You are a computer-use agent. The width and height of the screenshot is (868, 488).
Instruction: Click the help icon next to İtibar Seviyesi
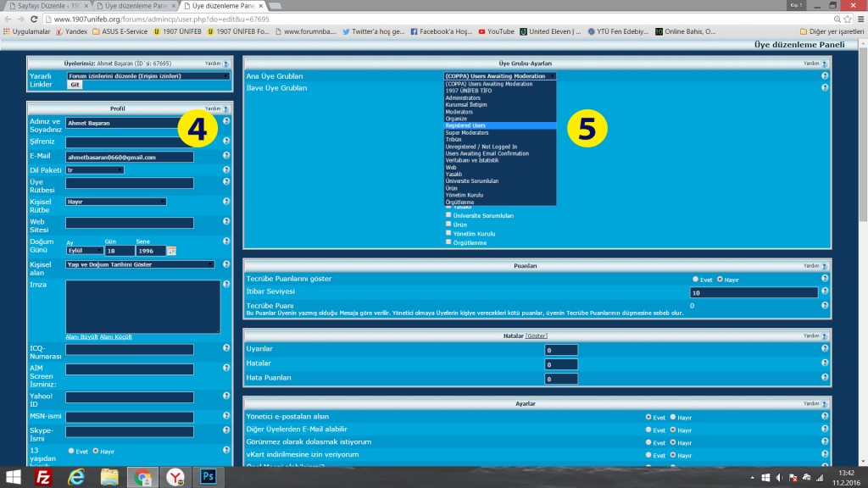coord(824,291)
